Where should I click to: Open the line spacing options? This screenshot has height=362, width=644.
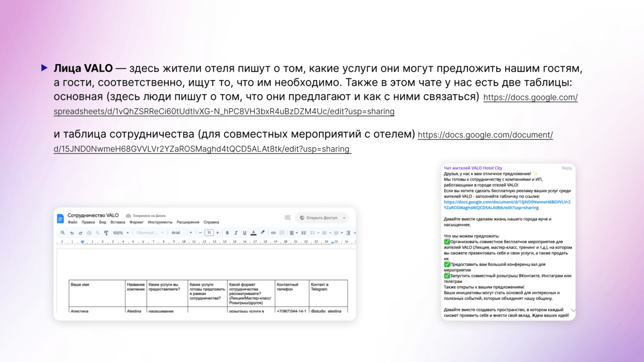click(304, 233)
